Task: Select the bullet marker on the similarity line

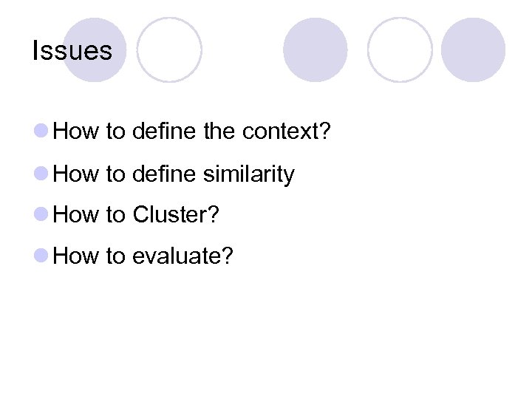Action: [41, 175]
